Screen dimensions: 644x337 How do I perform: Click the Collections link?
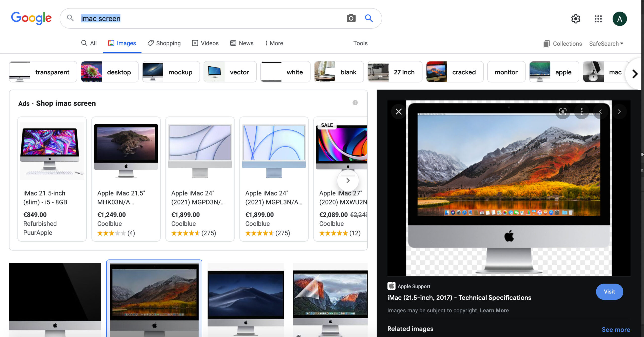567,44
